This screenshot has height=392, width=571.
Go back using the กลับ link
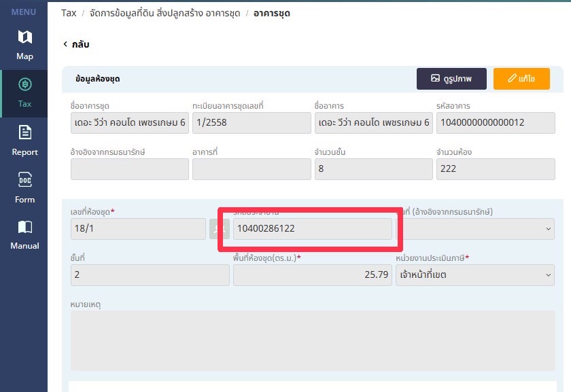(x=76, y=44)
